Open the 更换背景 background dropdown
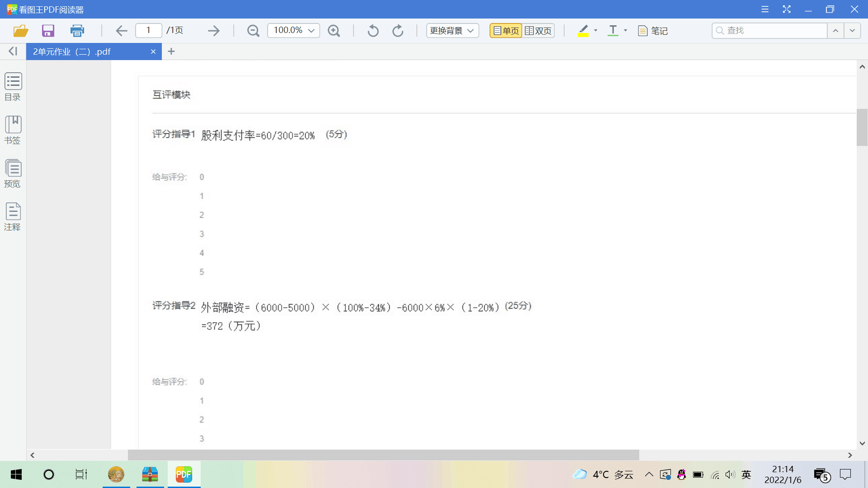Viewport: 868px width, 488px height. point(452,31)
